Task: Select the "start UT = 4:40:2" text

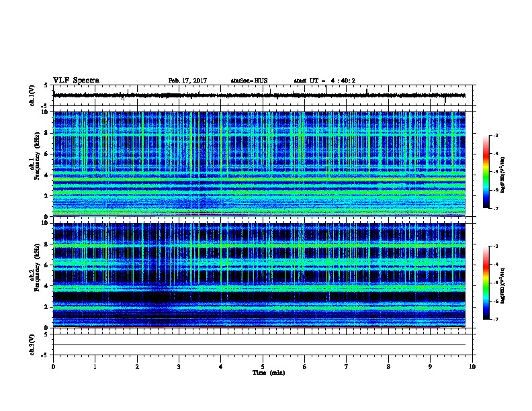Action: point(324,81)
